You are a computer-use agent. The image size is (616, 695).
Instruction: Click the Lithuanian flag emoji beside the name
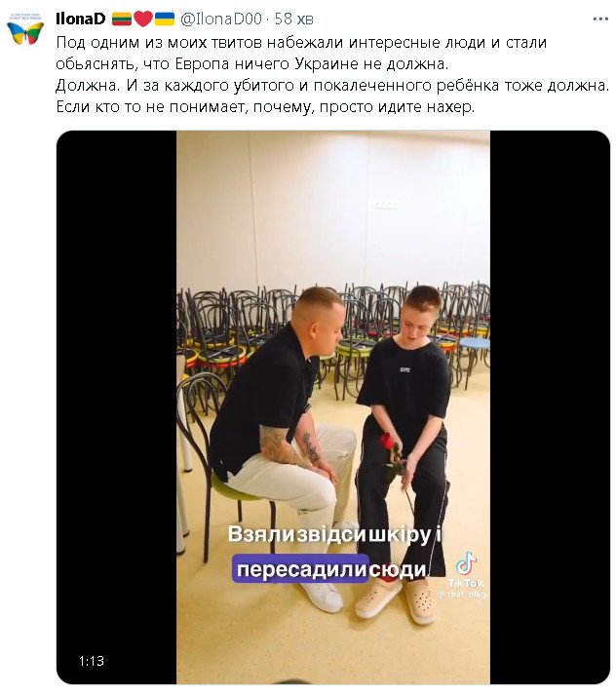pos(122,19)
